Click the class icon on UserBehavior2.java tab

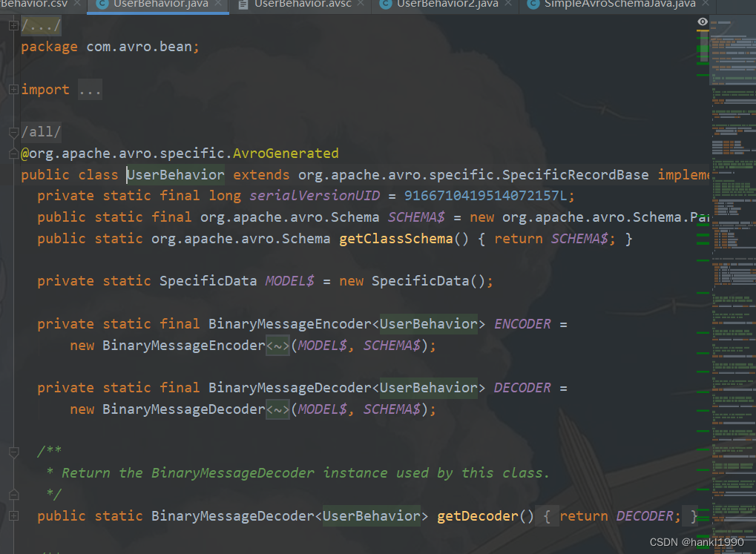[x=385, y=6]
